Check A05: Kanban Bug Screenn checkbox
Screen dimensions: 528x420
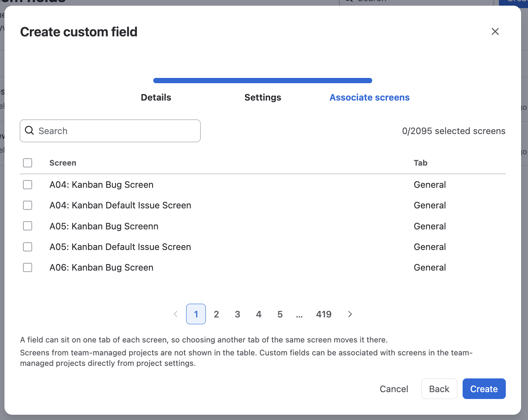pos(27,226)
